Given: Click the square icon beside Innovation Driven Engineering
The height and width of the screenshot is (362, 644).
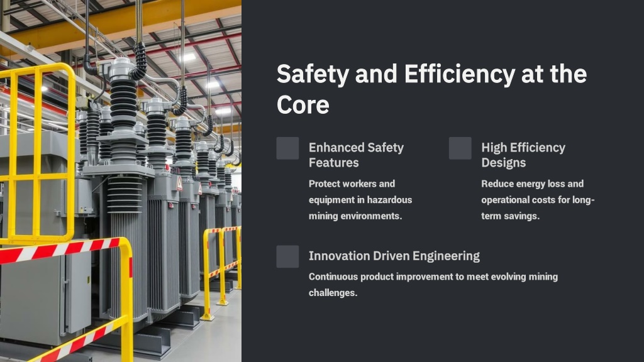Looking at the screenshot, I should [x=287, y=256].
